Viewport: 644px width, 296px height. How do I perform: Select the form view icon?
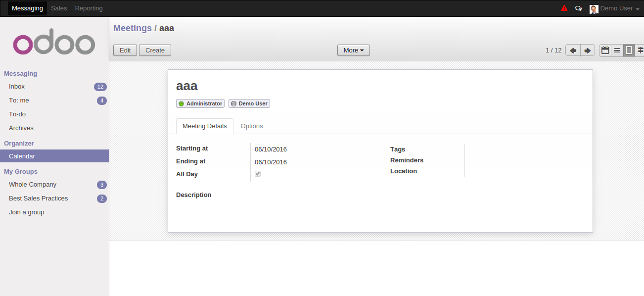629,50
